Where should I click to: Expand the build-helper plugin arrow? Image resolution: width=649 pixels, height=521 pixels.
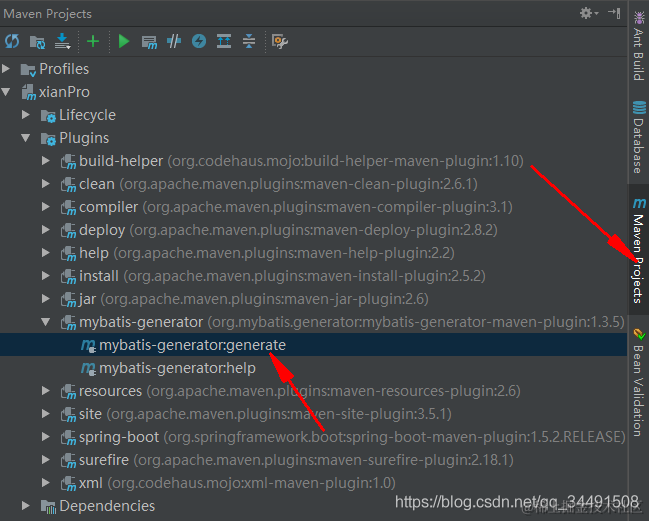[46, 161]
